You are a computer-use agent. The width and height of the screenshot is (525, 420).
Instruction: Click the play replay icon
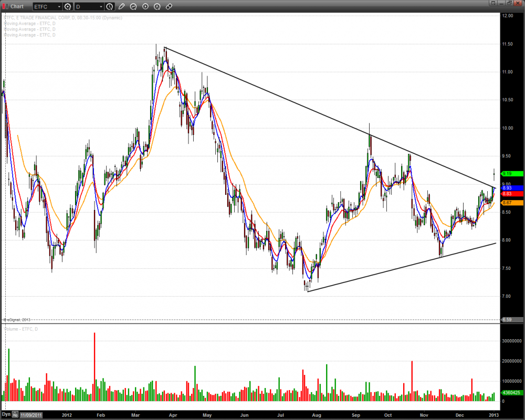coord(145,7)
